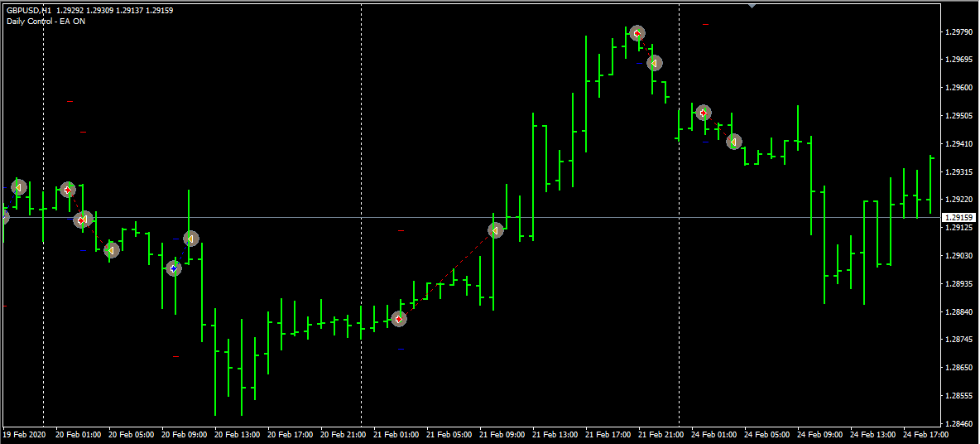Click the 1.29220 price scale label
The image size is (980, 444).
(958, 200)
